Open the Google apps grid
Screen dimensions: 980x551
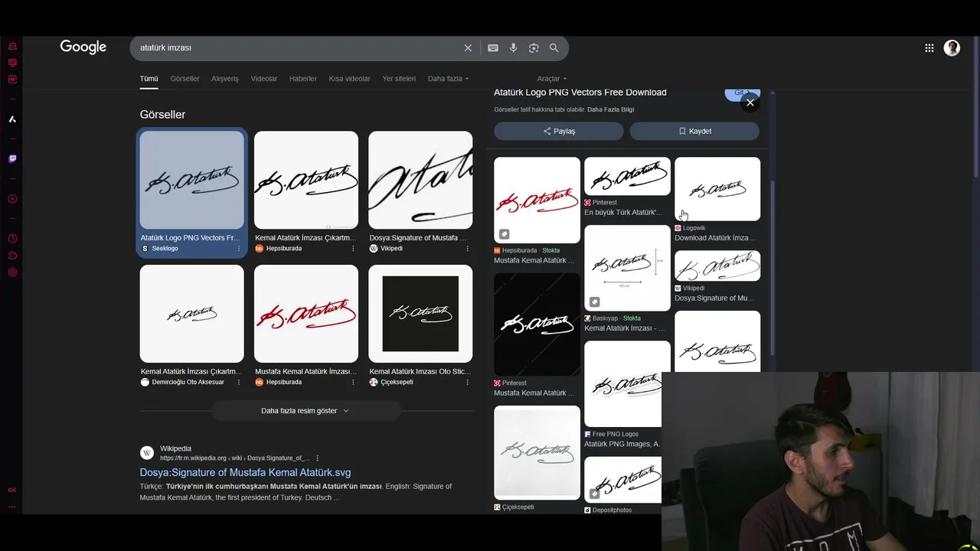coord(929,48)
